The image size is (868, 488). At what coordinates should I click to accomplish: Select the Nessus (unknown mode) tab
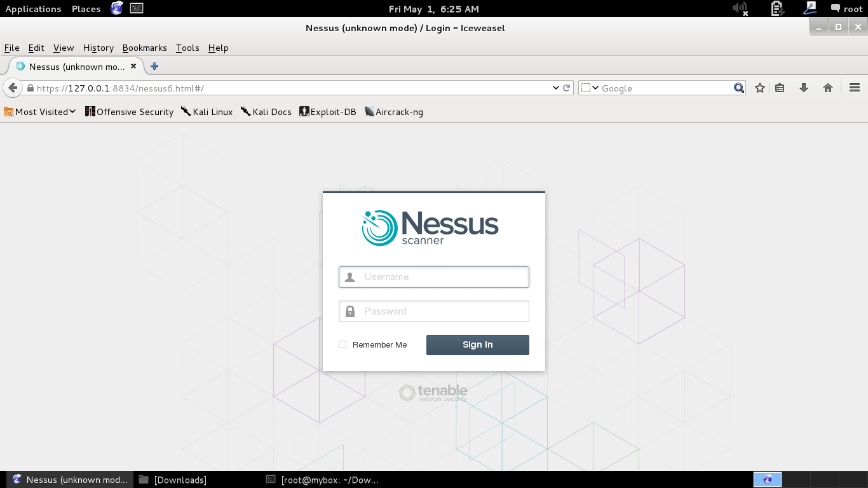76,66
